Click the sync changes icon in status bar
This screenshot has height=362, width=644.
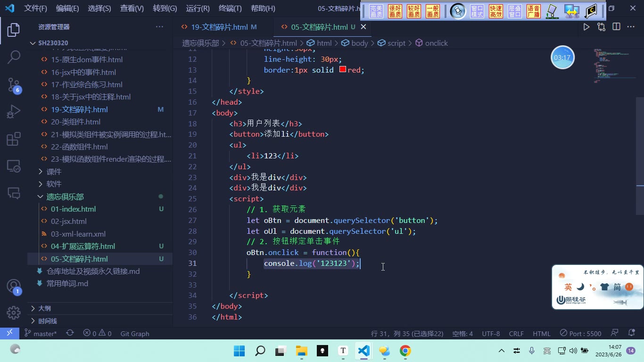coord(70,333)
